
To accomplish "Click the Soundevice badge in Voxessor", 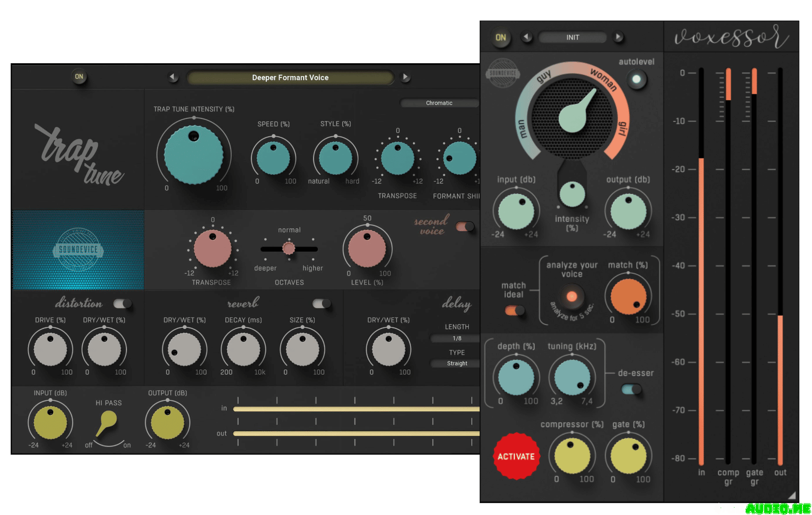I will pos(503,73).
